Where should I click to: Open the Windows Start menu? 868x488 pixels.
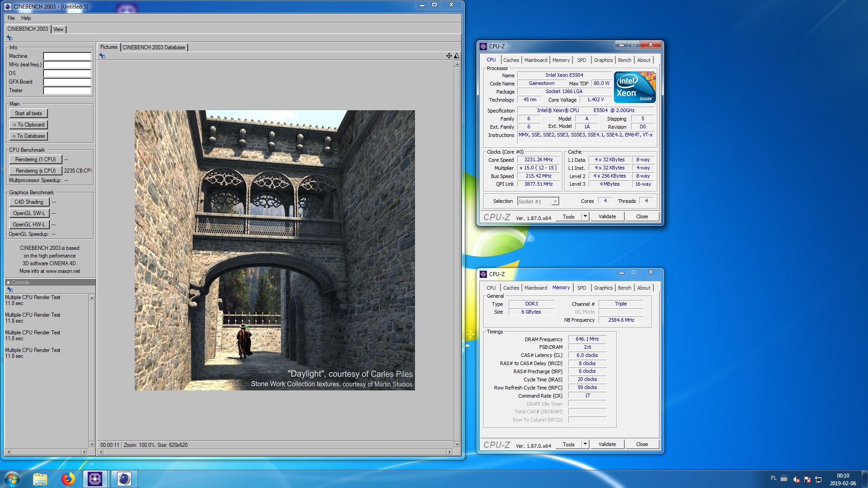[x=12, y=479]
